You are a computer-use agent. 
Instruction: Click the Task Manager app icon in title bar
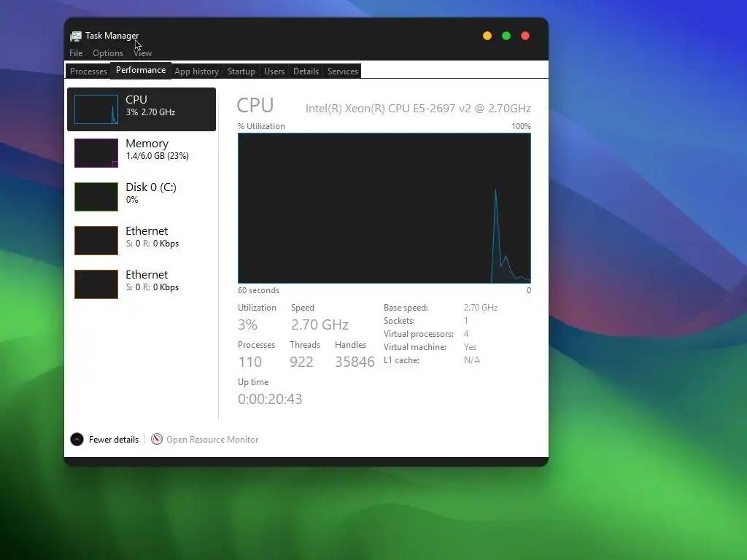[x=76, y=36]
